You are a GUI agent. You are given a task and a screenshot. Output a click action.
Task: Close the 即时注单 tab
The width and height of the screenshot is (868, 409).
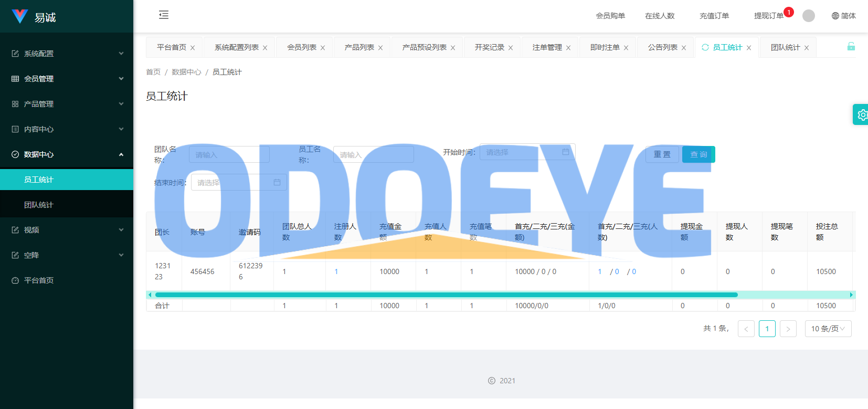626,48
